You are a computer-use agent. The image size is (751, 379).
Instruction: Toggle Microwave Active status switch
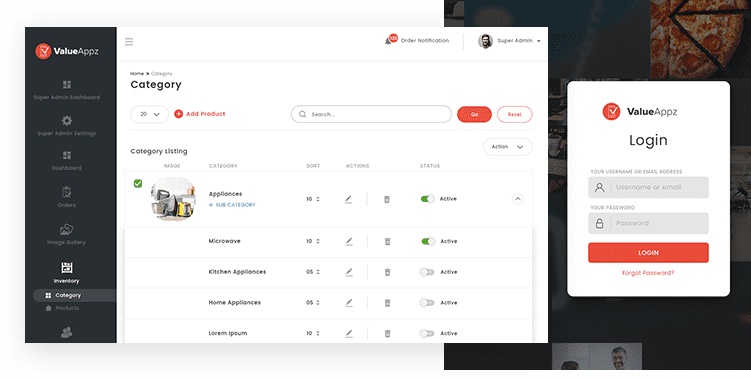(428, 241)
